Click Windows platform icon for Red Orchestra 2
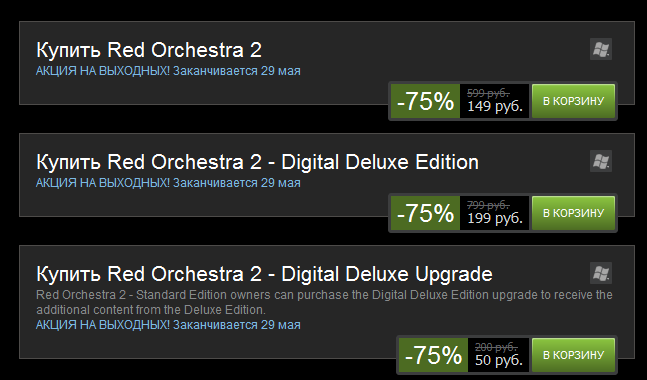 [x=601, y=49]
